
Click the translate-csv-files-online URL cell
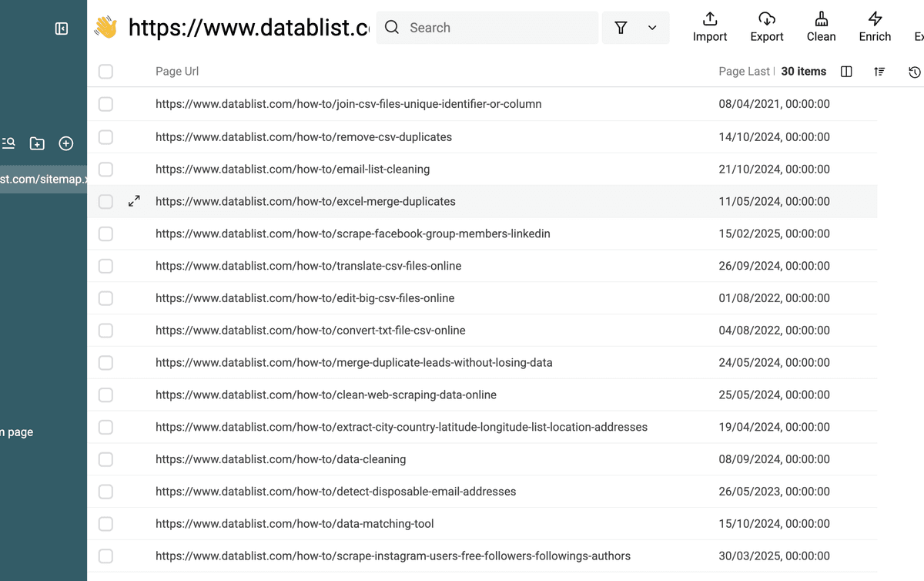309,267
